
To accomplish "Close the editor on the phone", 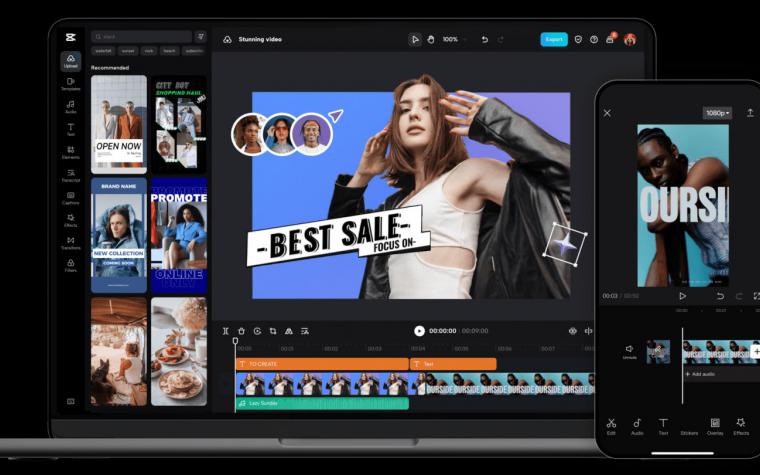I will click(607, 113).
